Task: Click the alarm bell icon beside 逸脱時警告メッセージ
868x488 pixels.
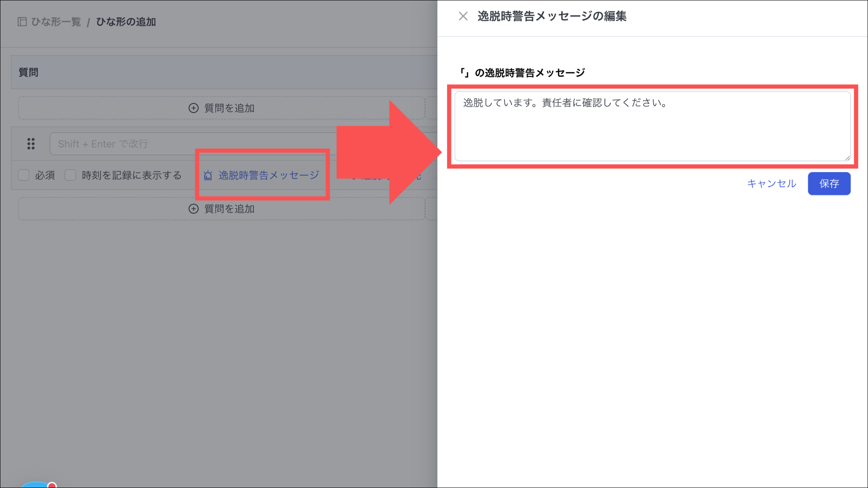Action: coord(208,175)
